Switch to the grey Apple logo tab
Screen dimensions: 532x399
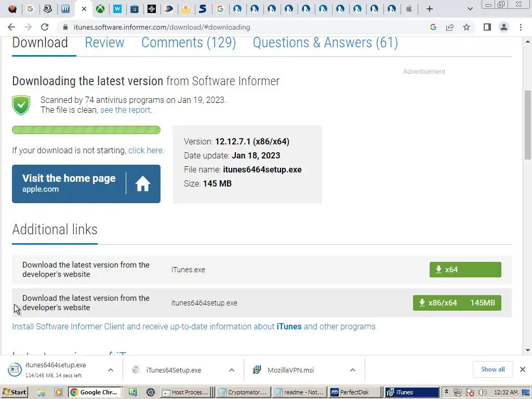(x=409, y=9)
